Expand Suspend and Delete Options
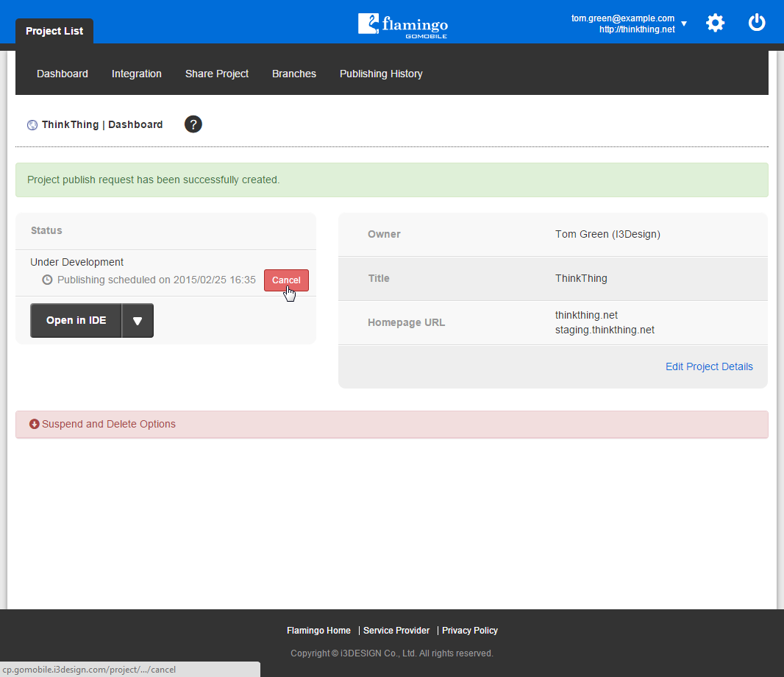Screen dimensions: 784x677 (x=392, y=425)
